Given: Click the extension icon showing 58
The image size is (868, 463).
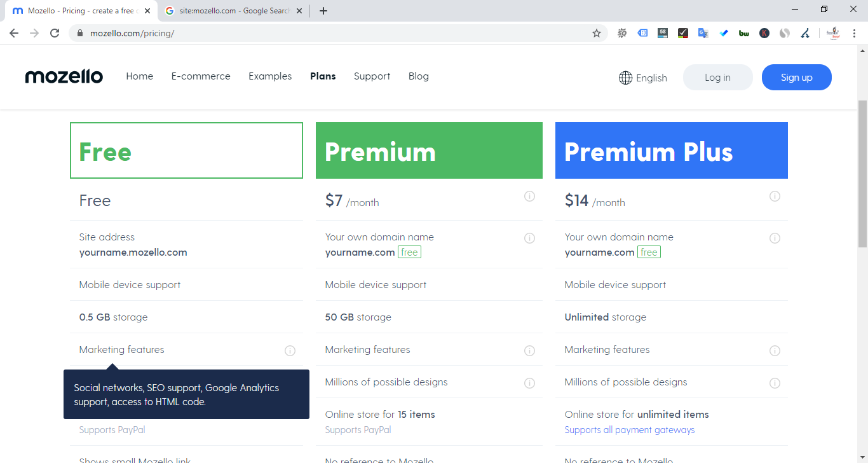Looking at the screenshot, I should click(x=663, y=33).
